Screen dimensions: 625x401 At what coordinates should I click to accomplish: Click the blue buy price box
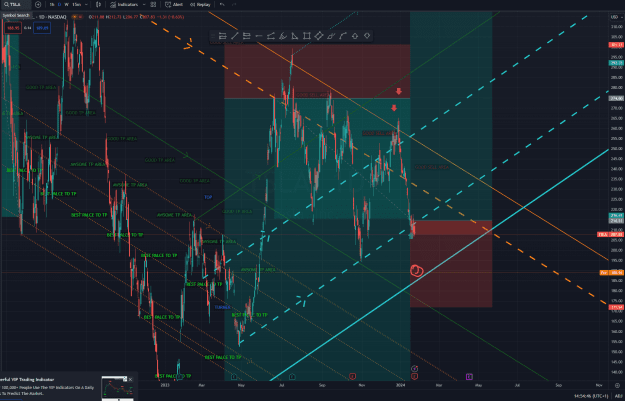[42, 28]
